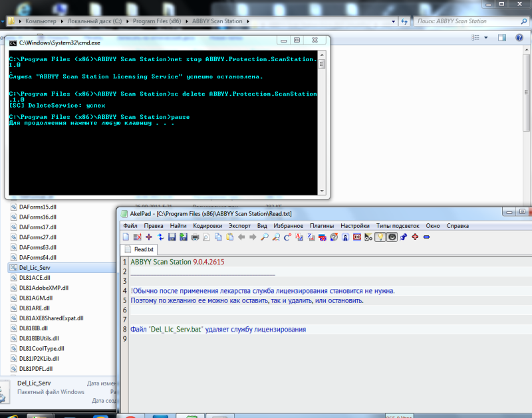Open Explorer address bar history dropdown
532x418 pixels.
point(393,21)
